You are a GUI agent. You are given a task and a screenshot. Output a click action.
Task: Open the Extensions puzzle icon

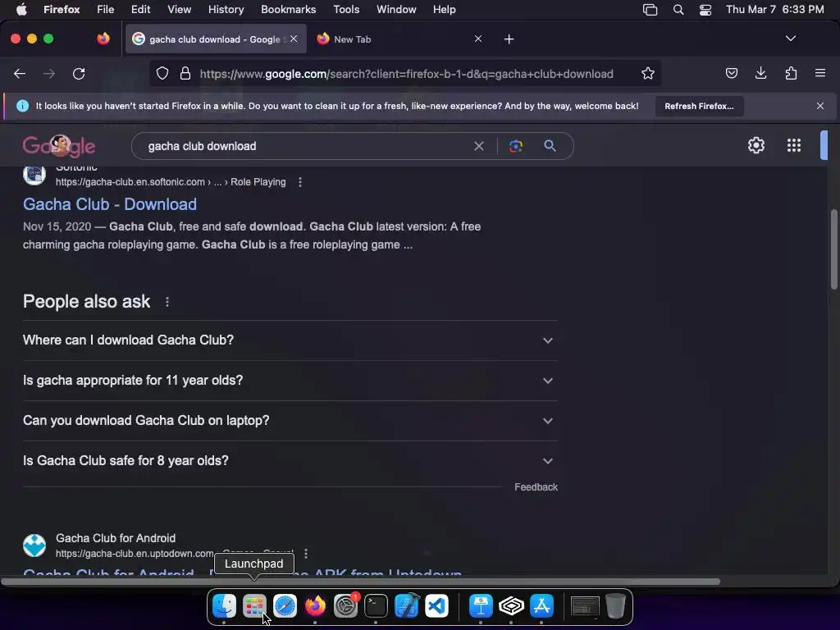791,73
